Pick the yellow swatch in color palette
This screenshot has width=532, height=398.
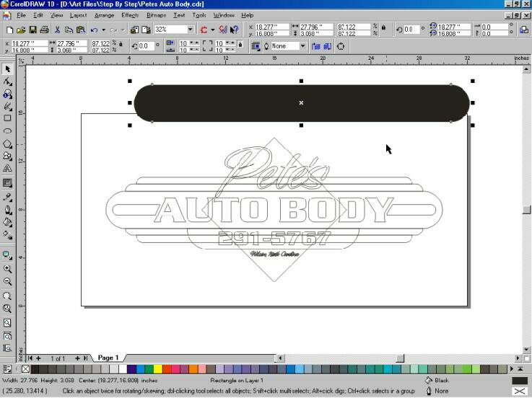point(158,369)
